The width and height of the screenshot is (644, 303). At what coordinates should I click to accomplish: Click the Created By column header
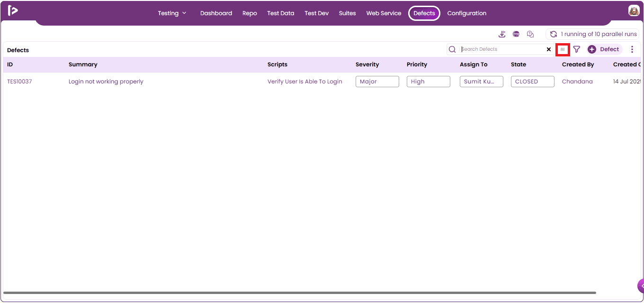coord(578,64)
